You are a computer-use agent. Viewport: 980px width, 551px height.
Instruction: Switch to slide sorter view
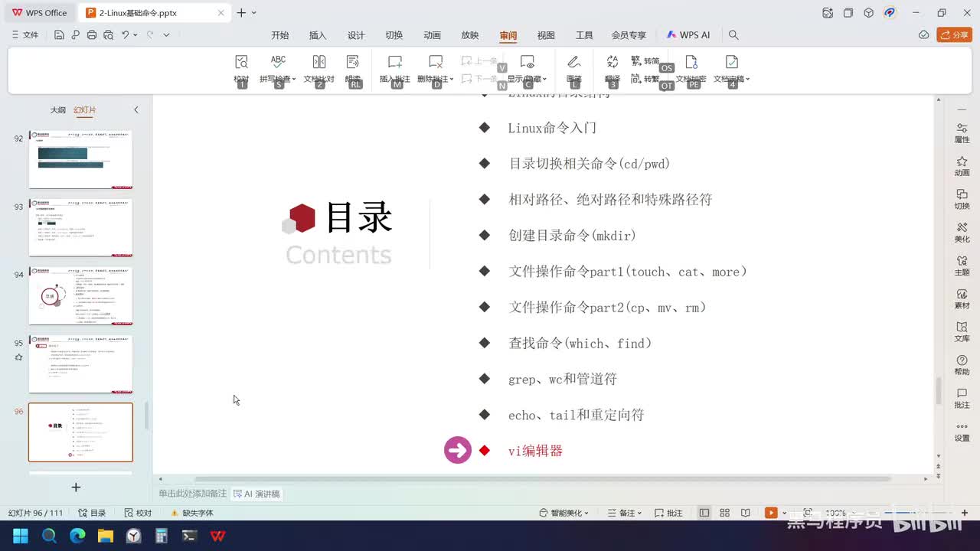724,513
